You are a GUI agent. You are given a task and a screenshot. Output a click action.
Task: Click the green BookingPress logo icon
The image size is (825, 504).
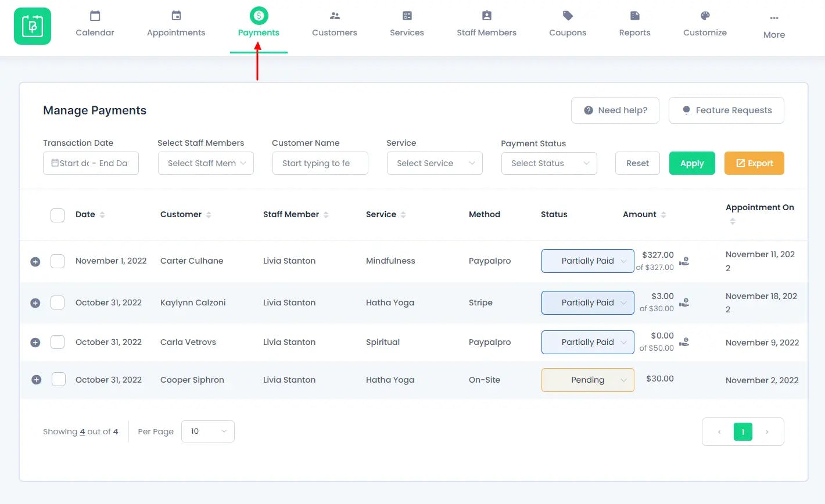[x=32, y=26]
